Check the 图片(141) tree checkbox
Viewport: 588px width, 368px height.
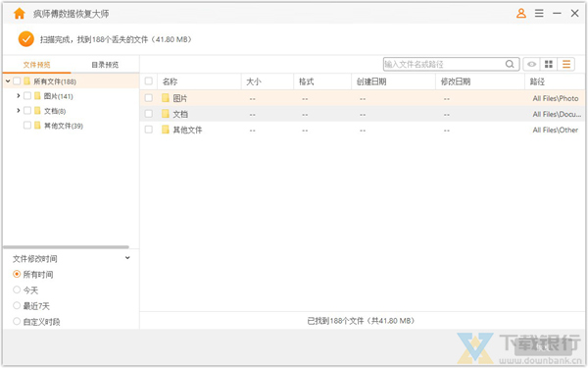27,96
